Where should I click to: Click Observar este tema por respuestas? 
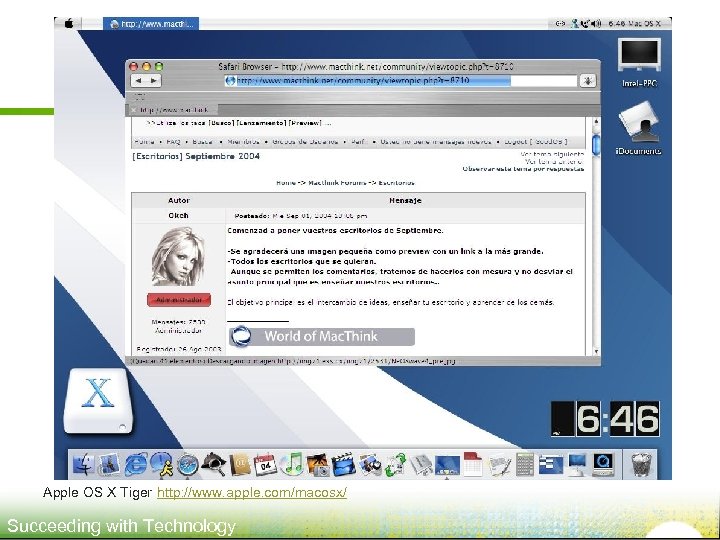pos(523,169)
